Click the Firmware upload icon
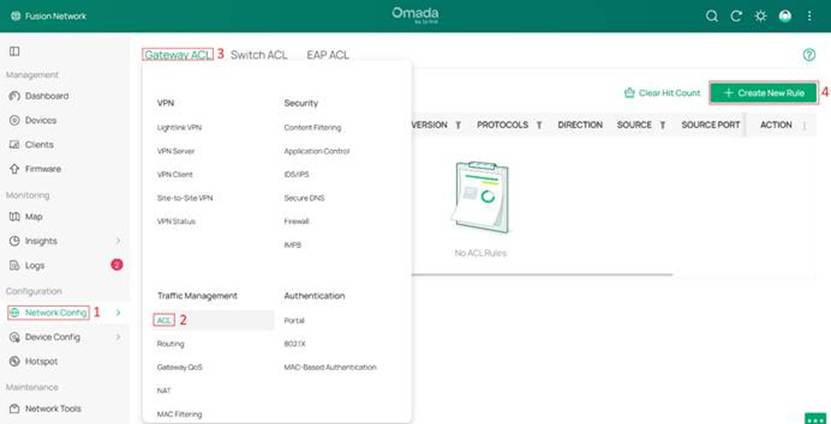Screen dimensions: 831x424 15,169
